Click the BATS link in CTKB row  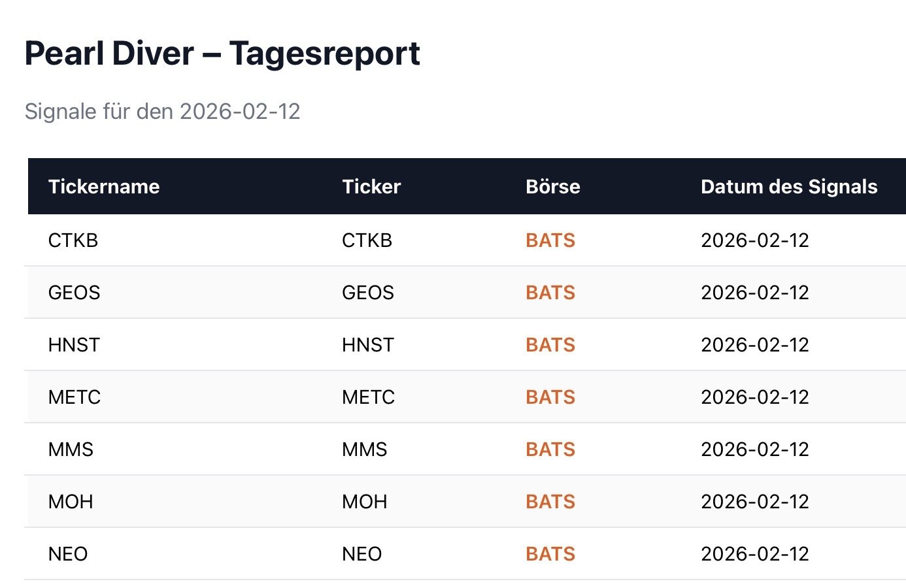(x=550, y=240)
